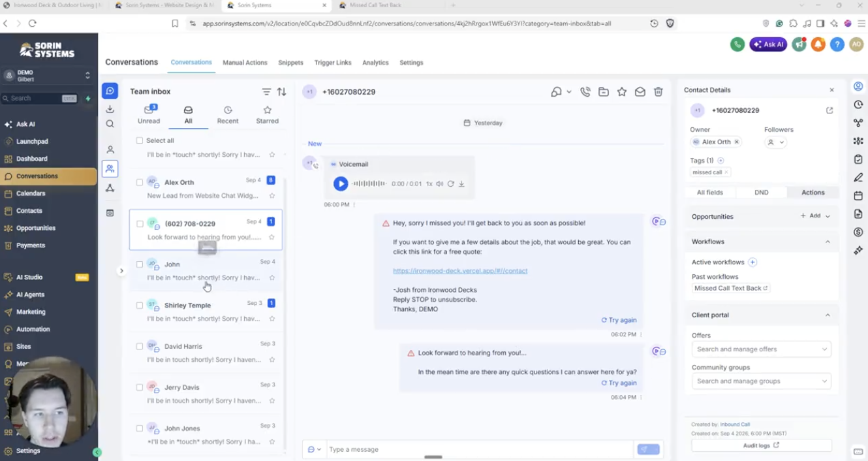Open Audit logs
868x461 pixels.
tap(761, 445)
